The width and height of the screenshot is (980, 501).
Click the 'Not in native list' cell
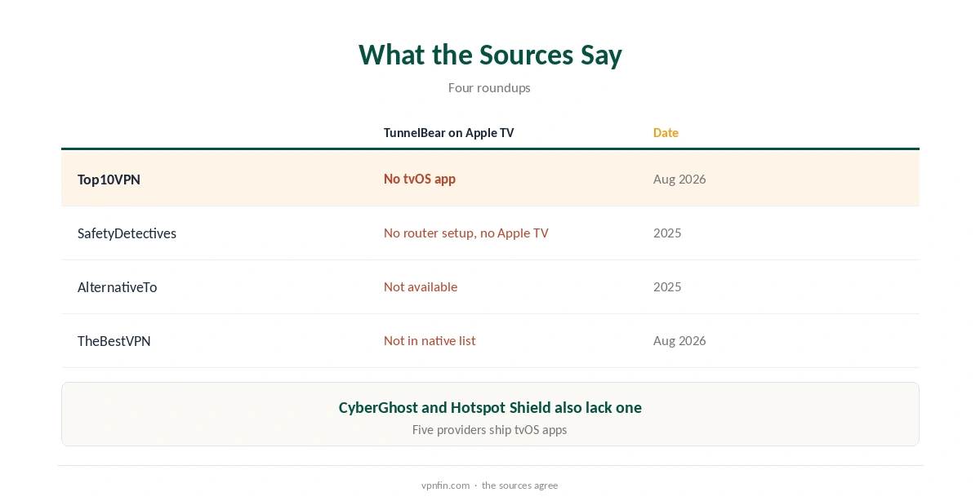[430, 340]
